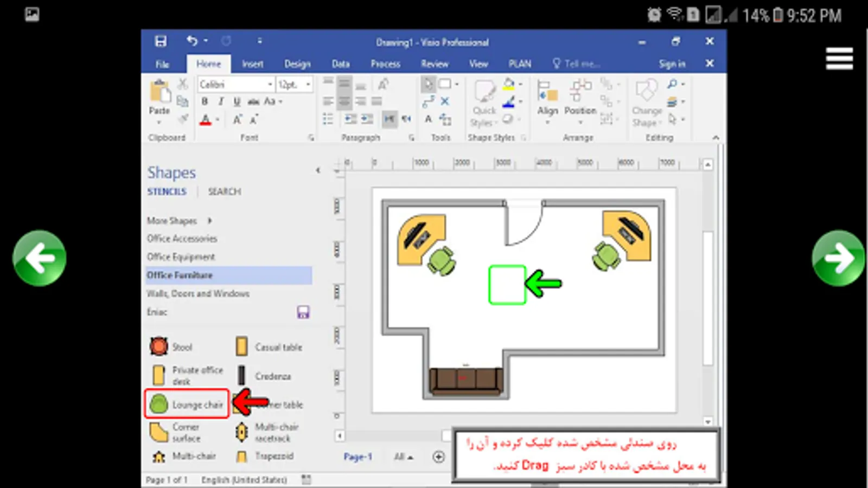
Task: Open the File tab
Action: click(162, 64)
